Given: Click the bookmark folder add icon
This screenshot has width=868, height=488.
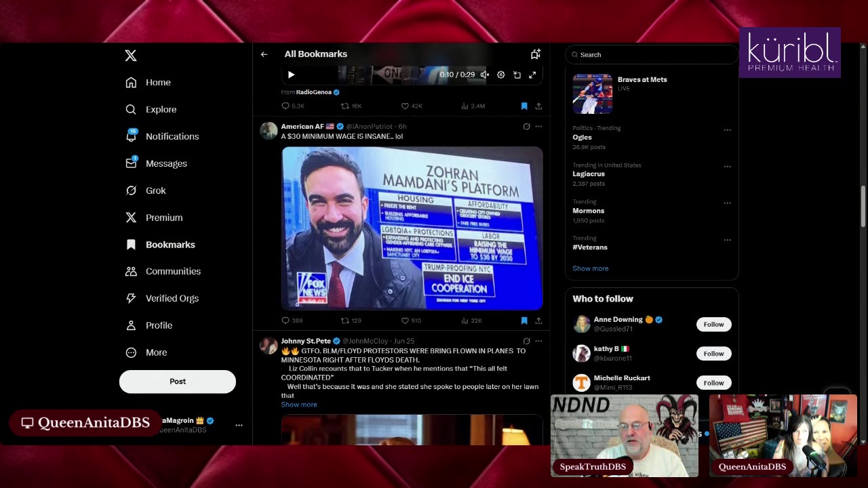Looking at the screenshot, I should [x=536, y=54].
